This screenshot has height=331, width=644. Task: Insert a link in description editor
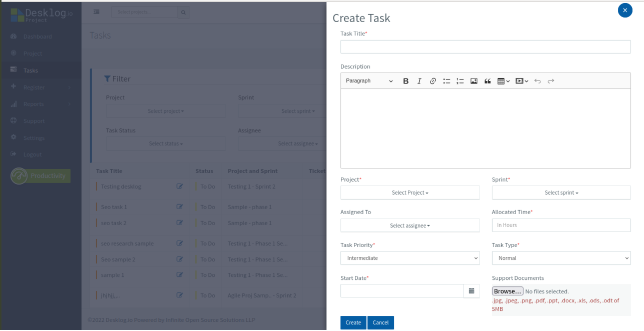click(x=433, y=81)
